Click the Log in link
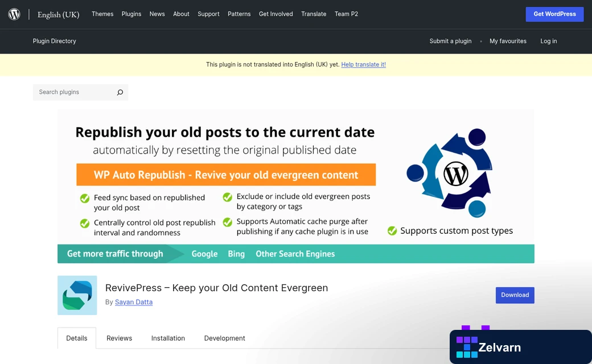The width and height of the screenshot is (592, 364). click(548, 41)
